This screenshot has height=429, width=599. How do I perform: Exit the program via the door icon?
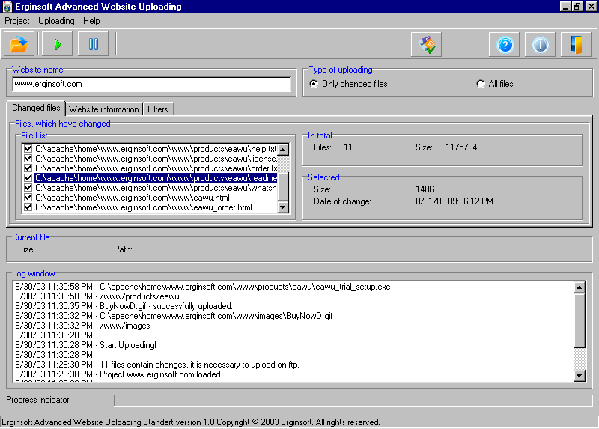576,45
